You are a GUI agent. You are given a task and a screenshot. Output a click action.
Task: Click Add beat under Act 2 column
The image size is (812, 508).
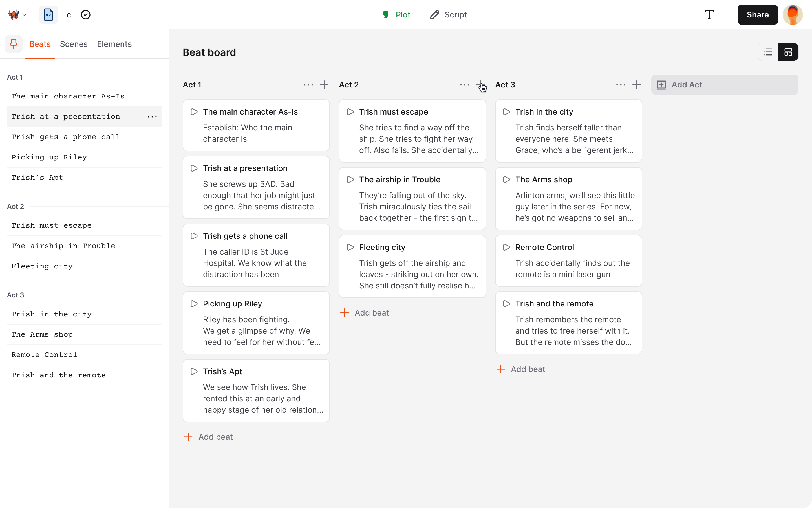tap(365, 313)
